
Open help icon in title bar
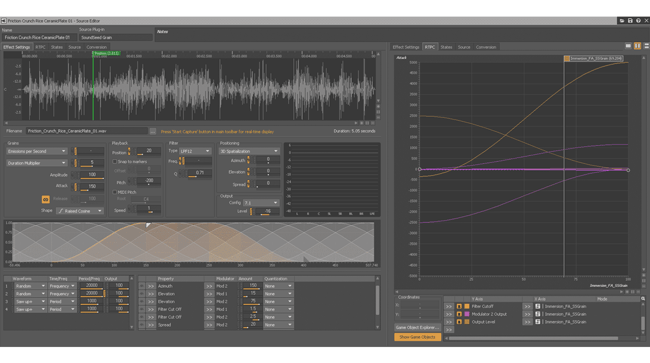click(638, 20)
